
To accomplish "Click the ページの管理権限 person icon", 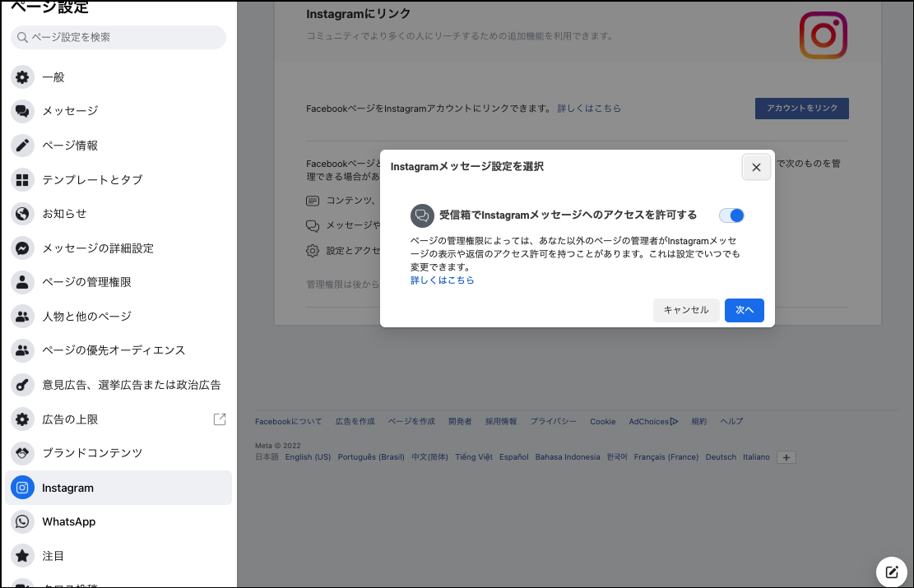I will pos(22,282).
